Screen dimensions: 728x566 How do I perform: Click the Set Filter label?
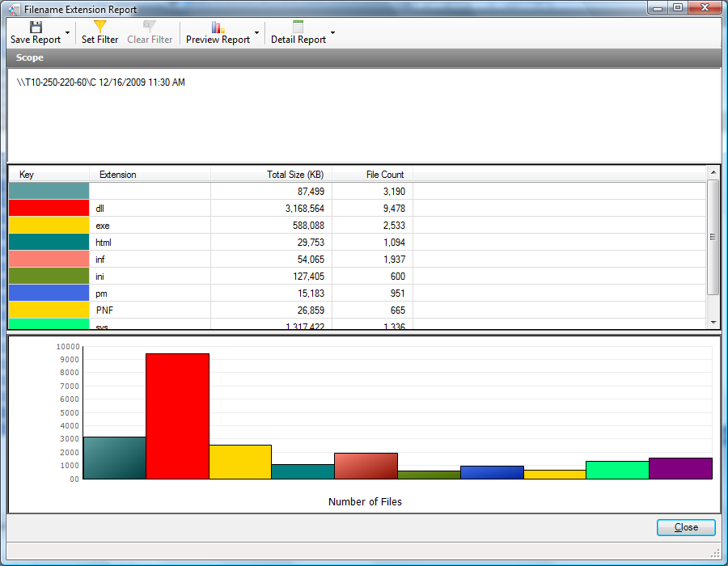(x=99, y=40)
